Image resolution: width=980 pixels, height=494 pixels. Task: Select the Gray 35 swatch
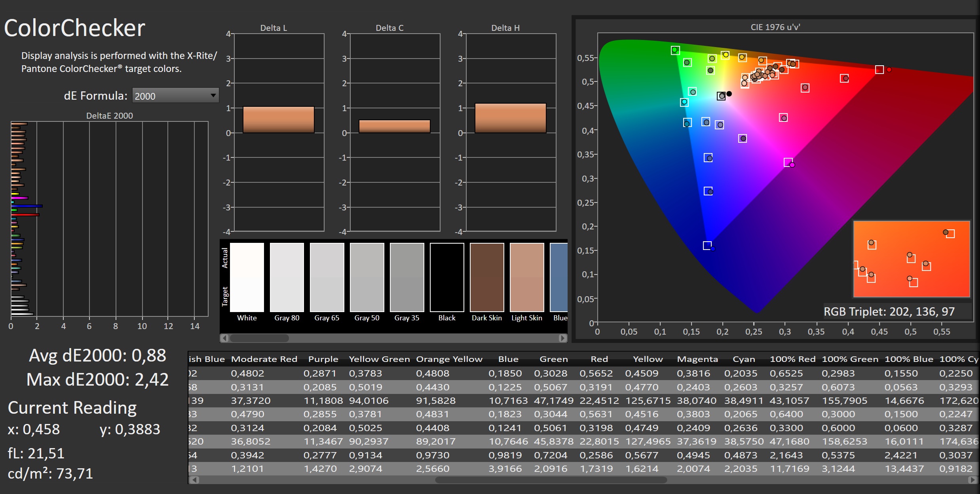pos(407,277)
